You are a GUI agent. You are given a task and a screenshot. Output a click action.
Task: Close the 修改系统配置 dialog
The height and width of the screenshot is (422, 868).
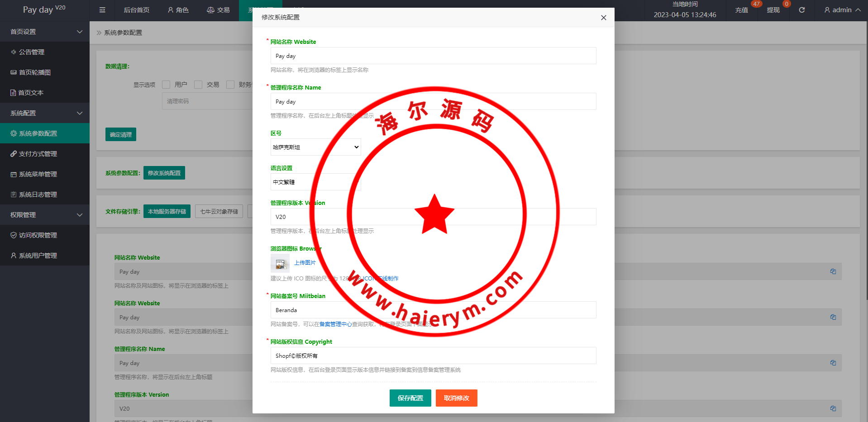tap(603, 18)
